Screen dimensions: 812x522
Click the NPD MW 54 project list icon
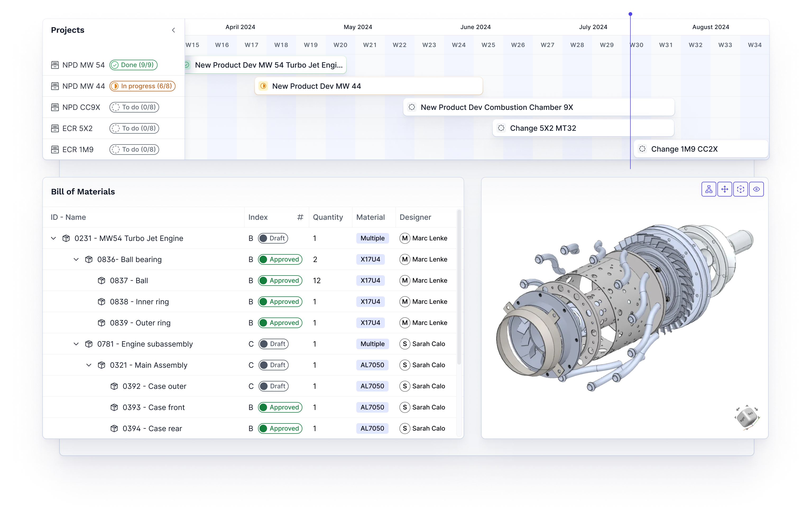click(x=55, y=65)
